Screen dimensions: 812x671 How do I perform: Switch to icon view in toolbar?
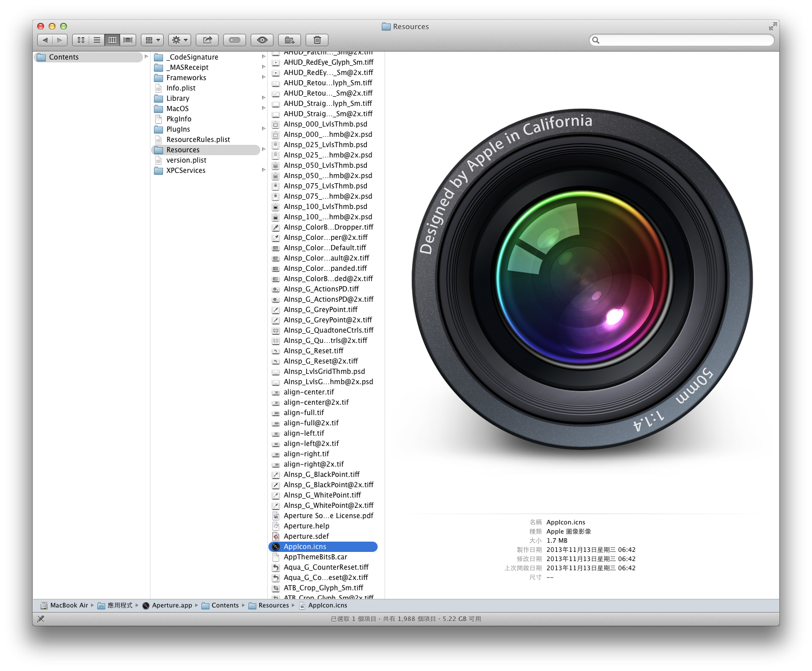pos(81,40)
